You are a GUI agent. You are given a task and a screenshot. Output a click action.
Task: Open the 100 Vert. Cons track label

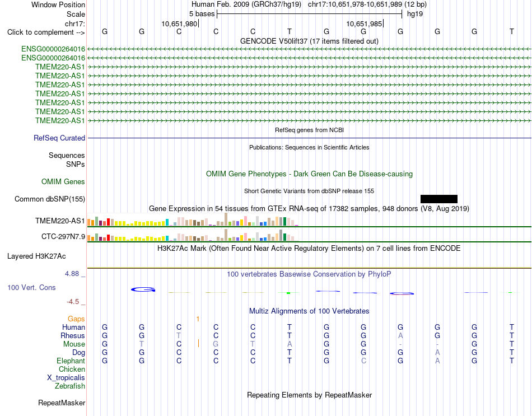tap(31, 287)
